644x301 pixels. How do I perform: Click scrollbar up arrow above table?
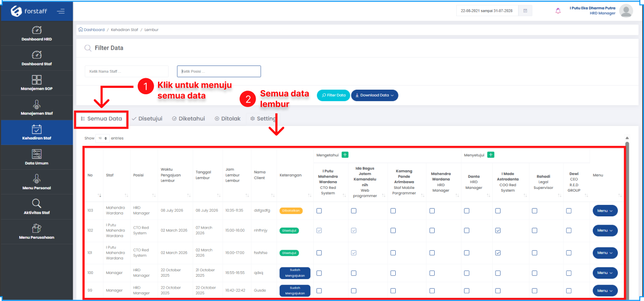(627, 138)
